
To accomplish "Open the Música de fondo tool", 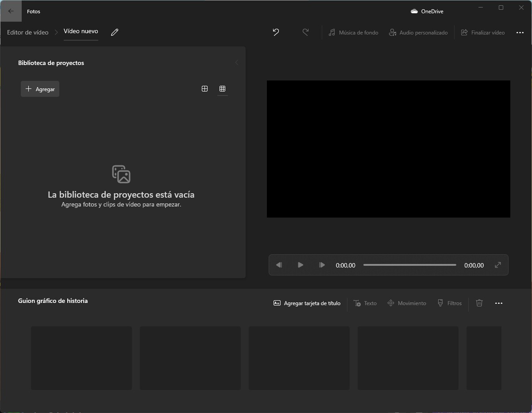I will pyautogui.click(x=353, y=32).
